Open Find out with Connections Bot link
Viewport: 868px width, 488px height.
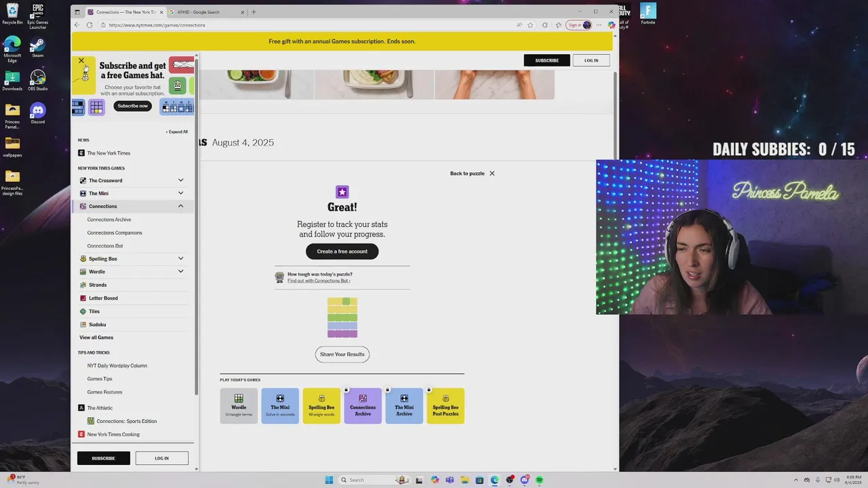pos(319,281)
